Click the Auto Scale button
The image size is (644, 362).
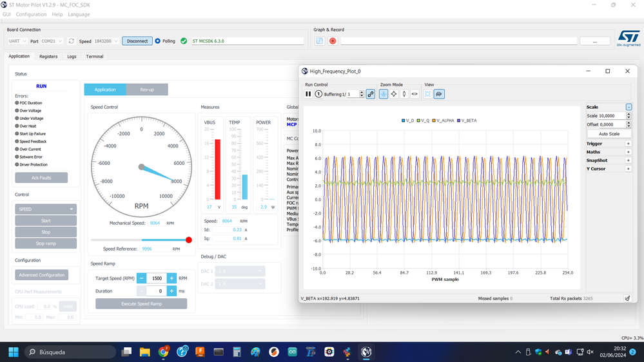609,134
